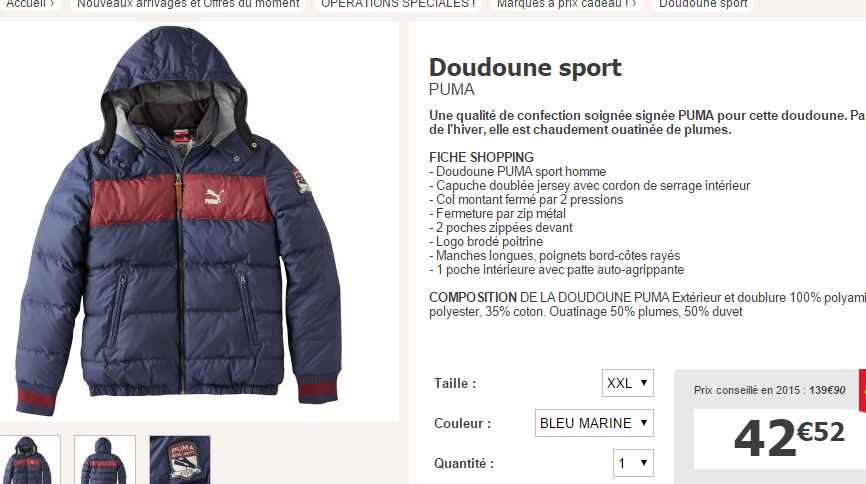
Task: Open the OPERATIONS SPECIALES breadcrumb
Action: [398, 4]
